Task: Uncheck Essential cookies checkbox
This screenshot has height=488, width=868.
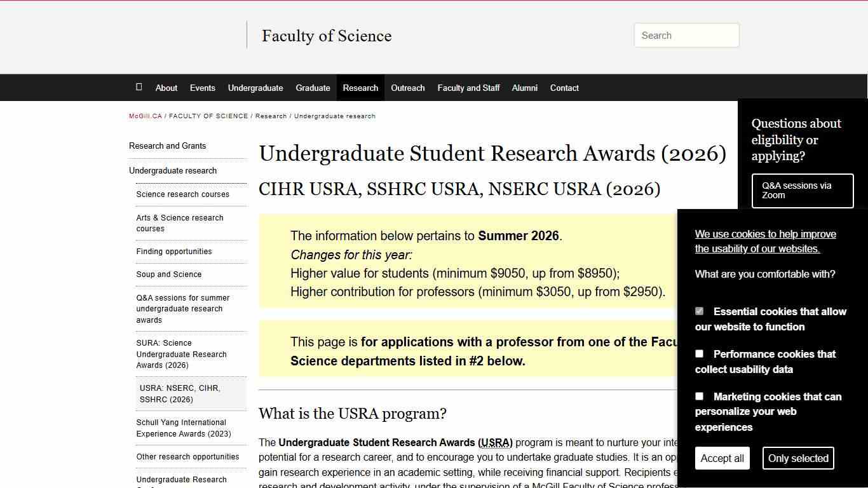Action: [x=699, y=311]
